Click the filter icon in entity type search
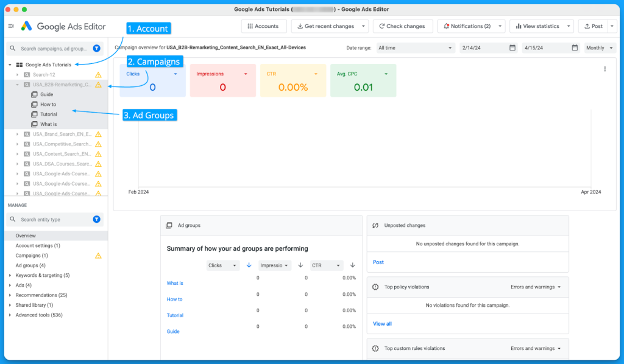This screenshot has height=364, width=624. [x=97, y=219]
